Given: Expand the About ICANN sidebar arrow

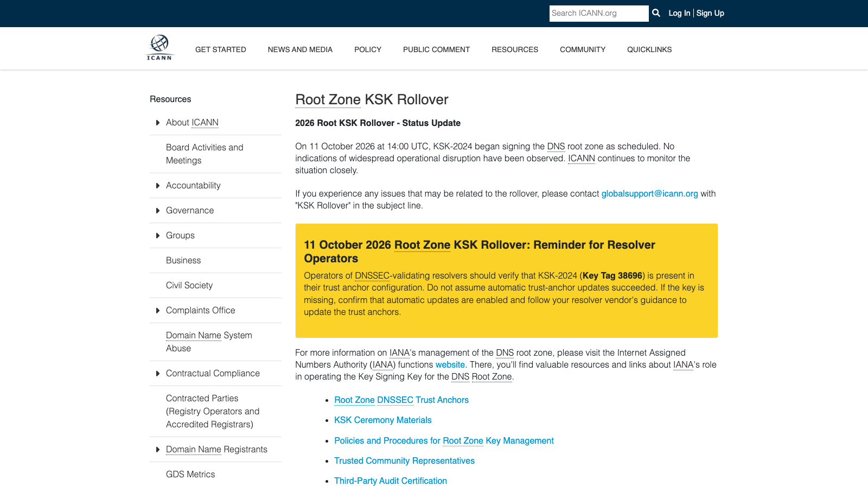Looking at the screenshot, I should [157, 123].
